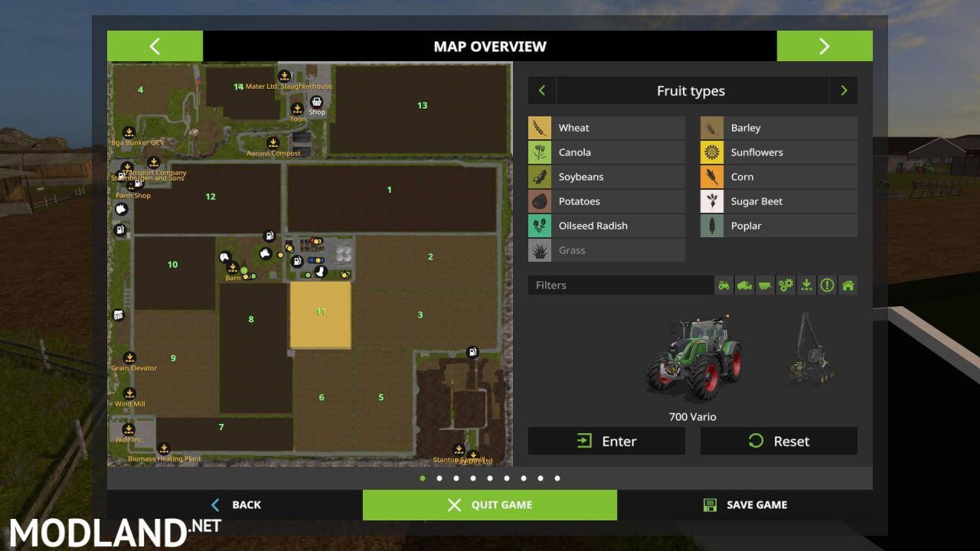
Task: Enable the Grass fruit type overlay
Action: (606, 250)
